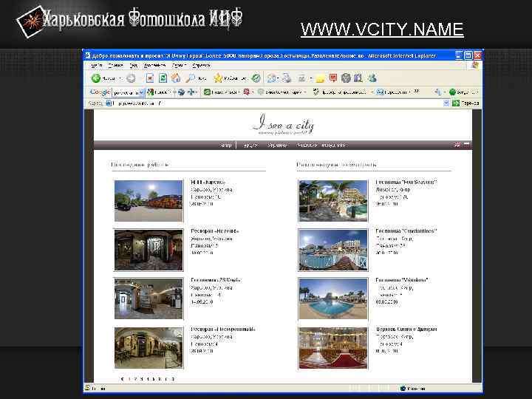Open the Правка menu
Image resolution: width=532 pixels, height=399 pixels.
115,65
